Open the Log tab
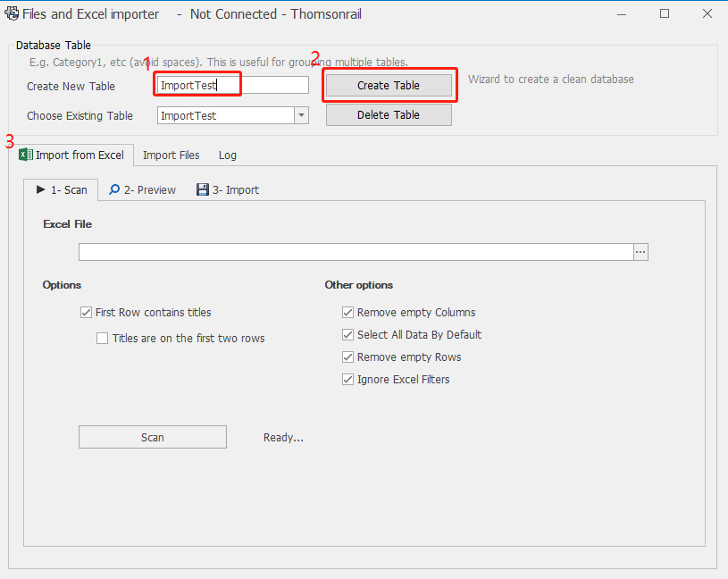Screen dimensions: 728x579 coord(228,155)
